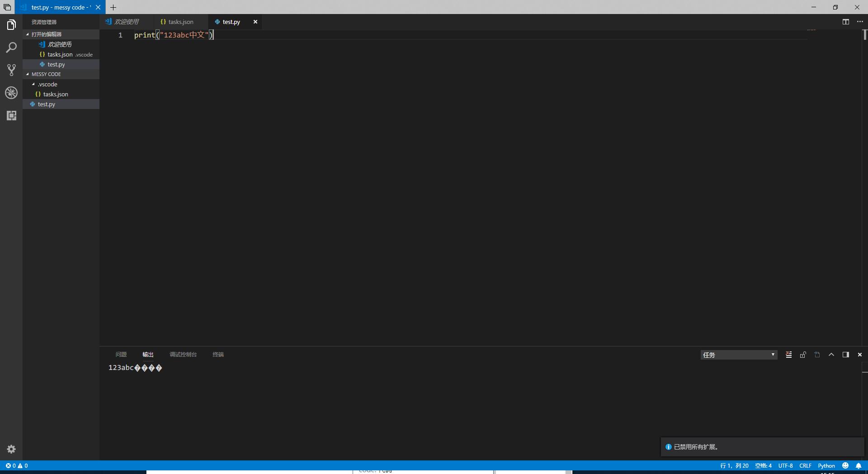
Task: Split the editor to the side
Action: point(846,22)
